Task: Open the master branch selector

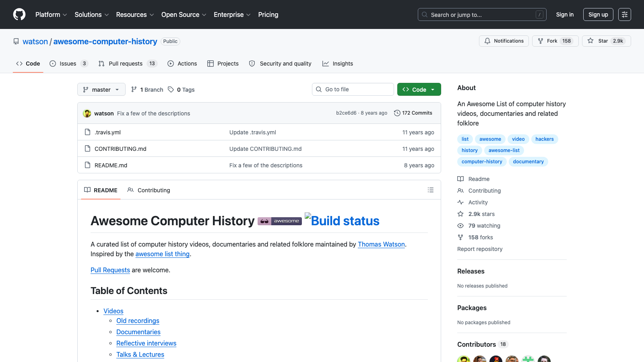Action: pos(101,89)
